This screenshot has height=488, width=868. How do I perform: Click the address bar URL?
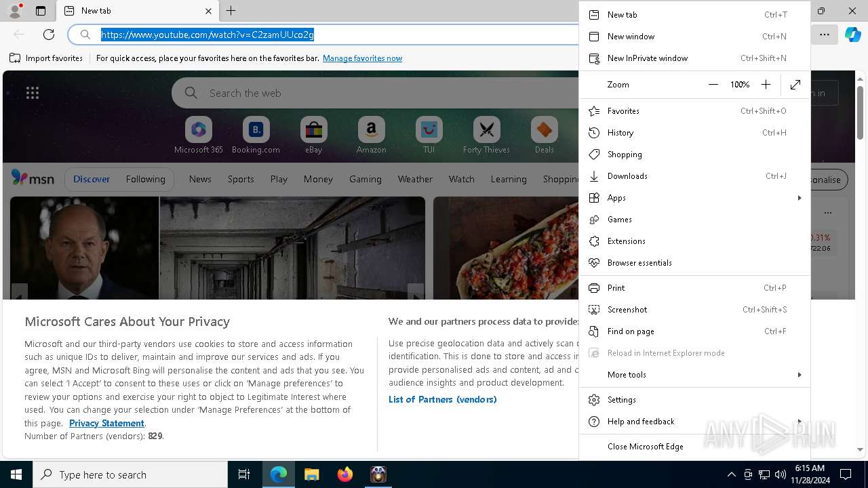click(x=208, y=35)
